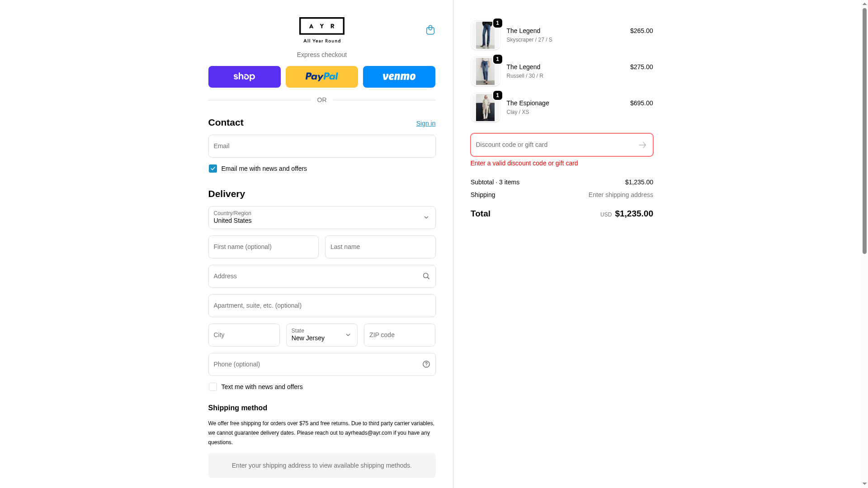
Task: Open the State dropdown showing New Jersey
Action: 321,335
